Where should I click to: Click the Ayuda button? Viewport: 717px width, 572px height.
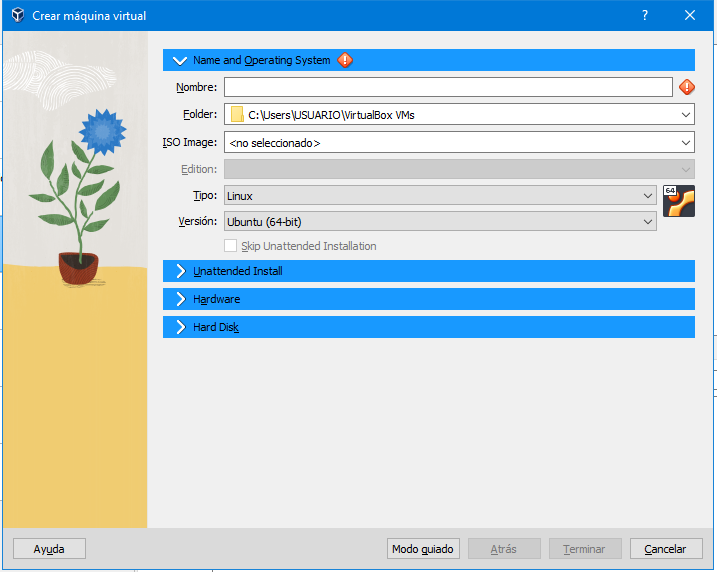coord(49,549)
